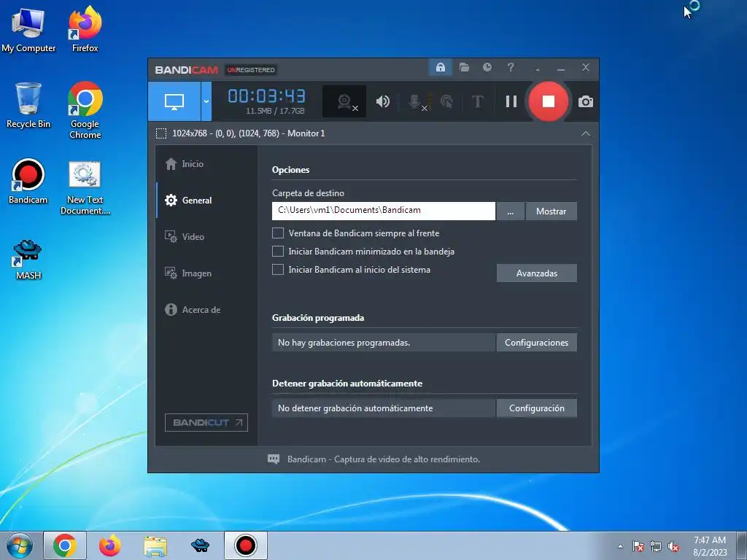Image resolution: width=747 pixels, height=560 pixels.
Task: Open the General tab
Action: coord(206,201)
